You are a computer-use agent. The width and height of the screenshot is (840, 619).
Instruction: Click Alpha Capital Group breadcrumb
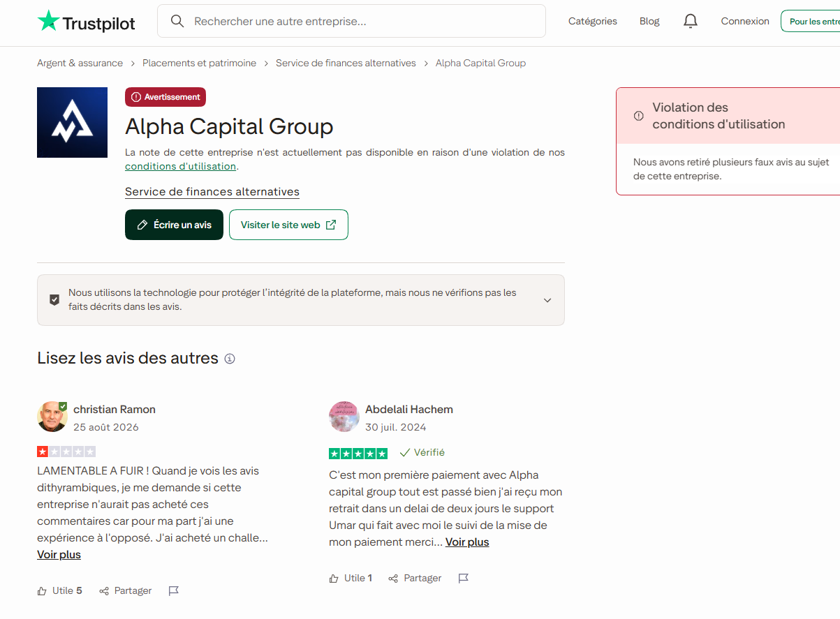tap(480, 63)
